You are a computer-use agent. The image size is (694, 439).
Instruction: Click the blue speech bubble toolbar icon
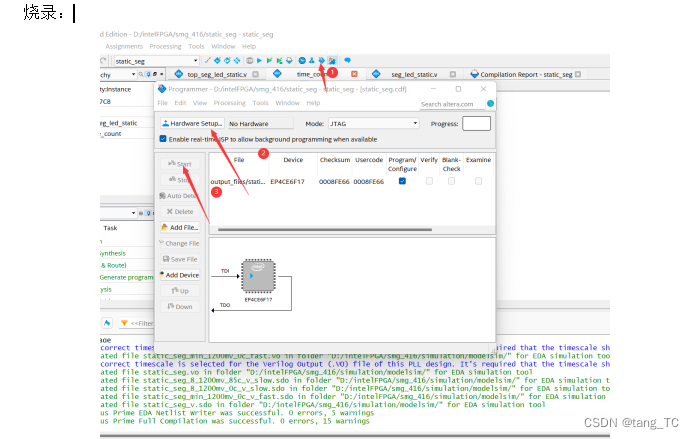coord(347,60)
